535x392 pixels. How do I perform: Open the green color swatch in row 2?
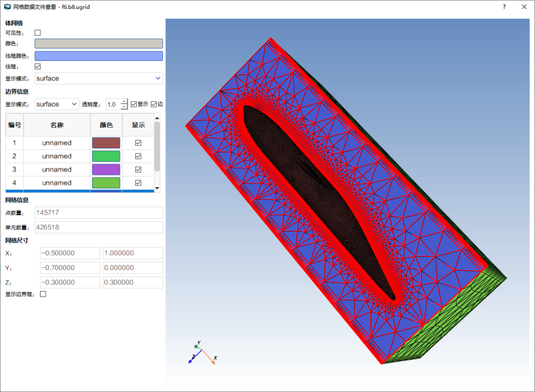pos(106,156)
